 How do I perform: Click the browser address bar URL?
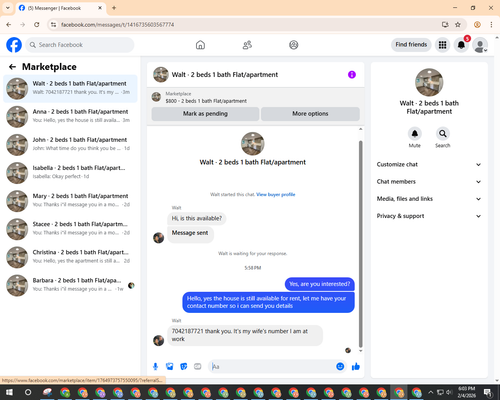coord(118,25)
